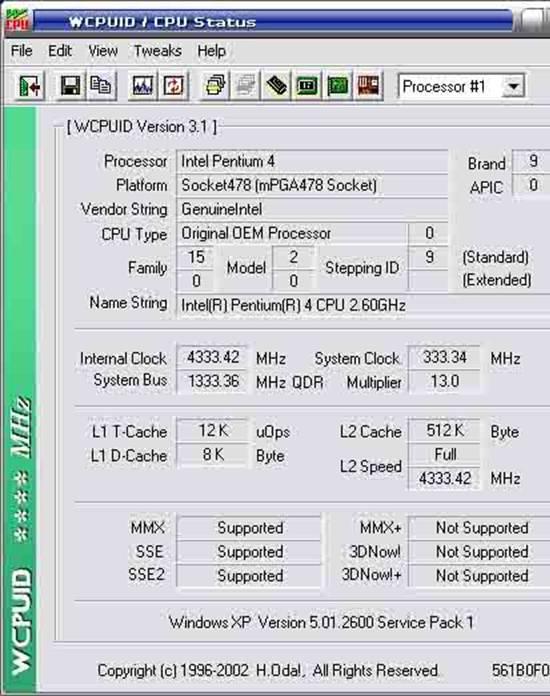Click the 3DNow!+ Not Supported field
Image resolution: width=550 pixels, height=696 pixels.
coord(479,576)
